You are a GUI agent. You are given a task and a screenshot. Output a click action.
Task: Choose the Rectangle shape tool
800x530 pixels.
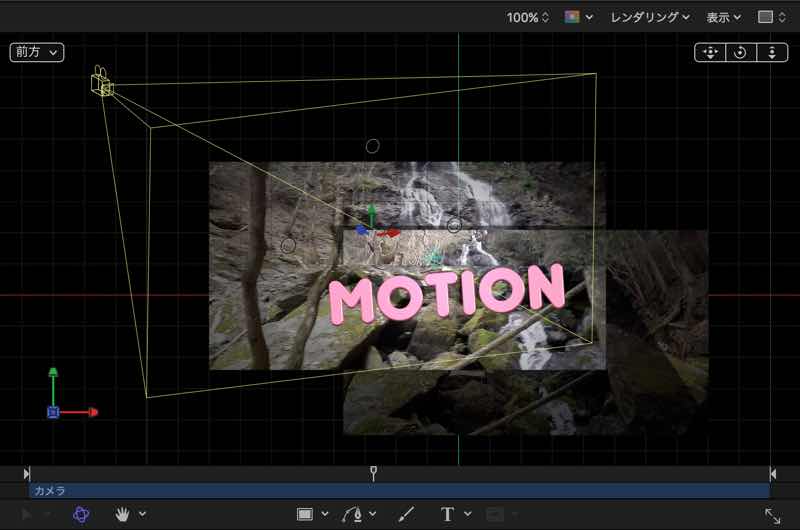click(x=305, y=514)
